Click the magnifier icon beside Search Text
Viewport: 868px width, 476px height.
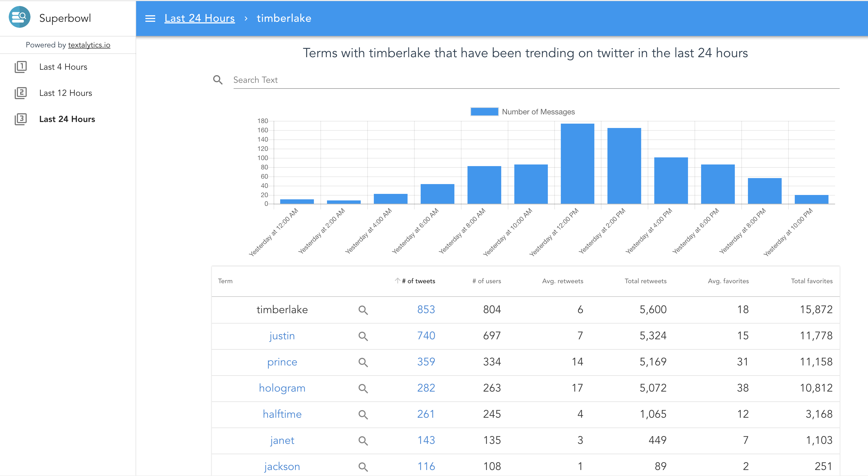[218, 80]
